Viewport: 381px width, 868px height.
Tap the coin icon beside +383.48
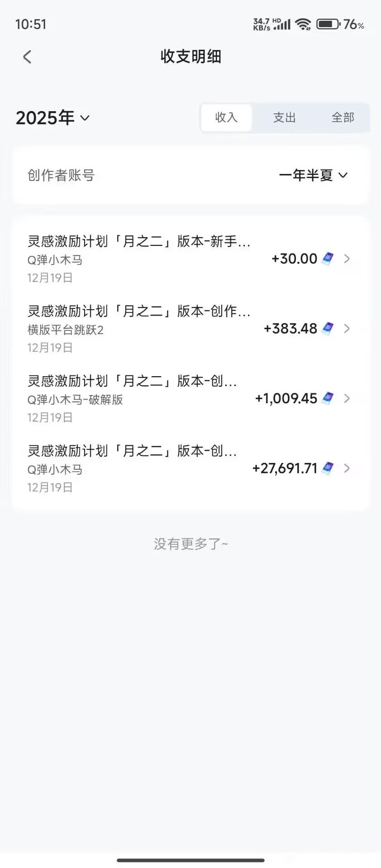pyautogui.click(x=328, y=329)
